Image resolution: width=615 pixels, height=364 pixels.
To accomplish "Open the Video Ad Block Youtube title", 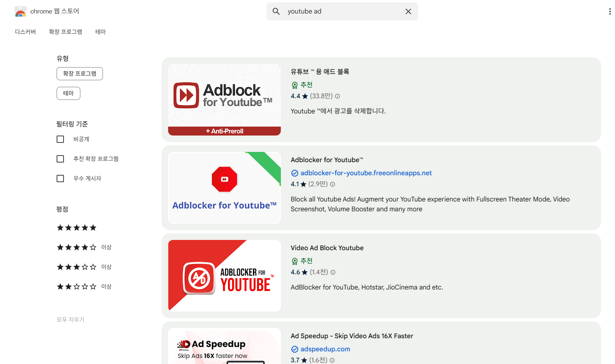I will (x=327, y=248).
